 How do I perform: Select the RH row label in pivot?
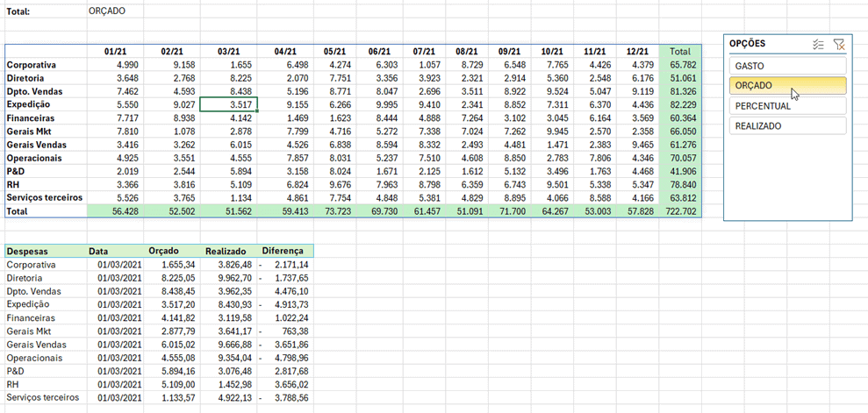coord(46,184)
